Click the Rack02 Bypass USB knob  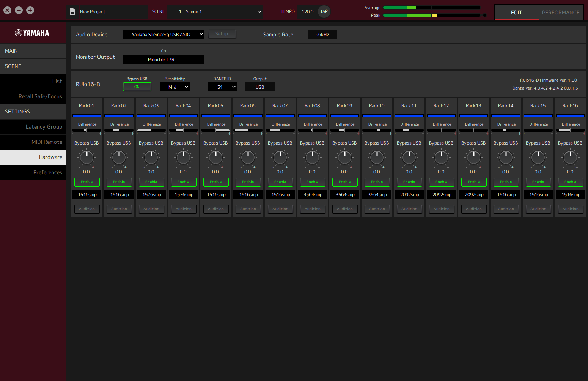coord(119,157)
